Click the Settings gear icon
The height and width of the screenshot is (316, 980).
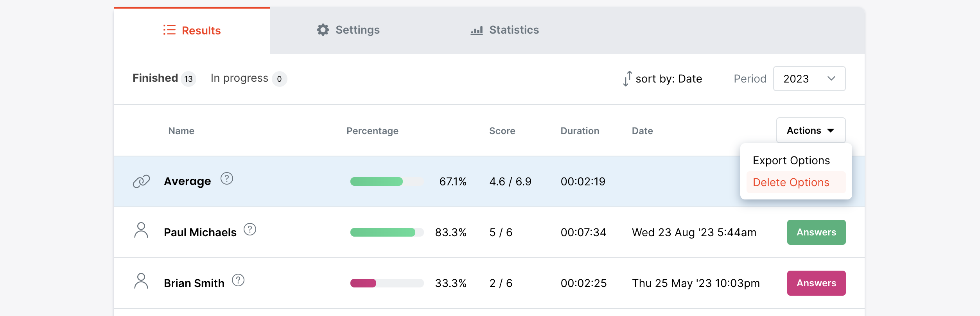point(323,30)
